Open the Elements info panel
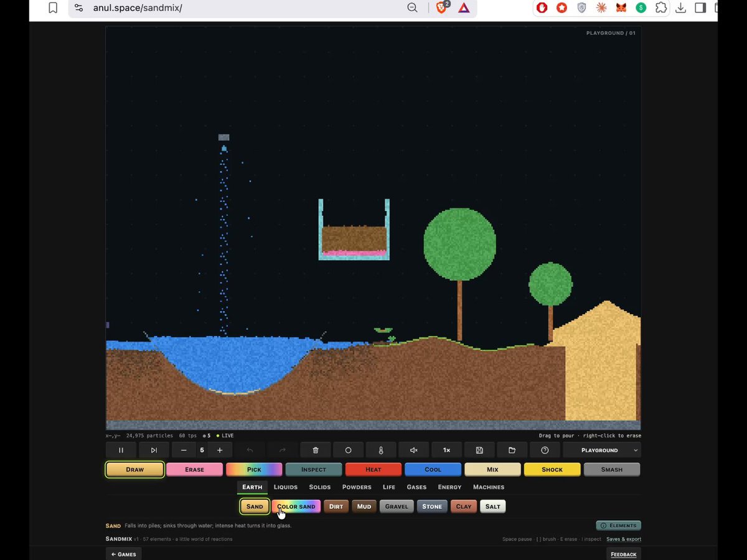The width and height of the screenshot is (747, 560). (x=618, y=526)
